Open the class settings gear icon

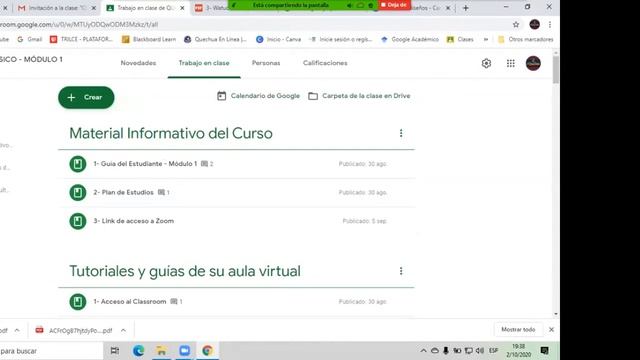486,63
